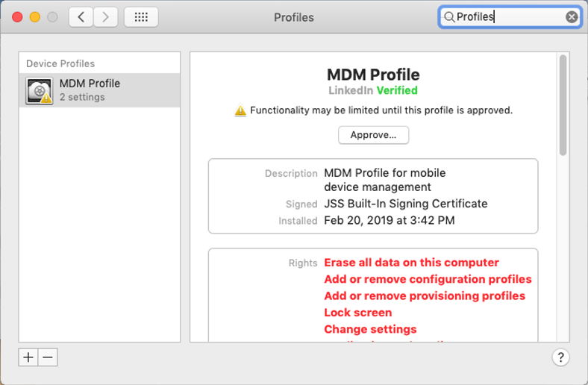Go forward using the right arrow button
The height and width of the screenshot is (385, 588).
pos(105,17)
